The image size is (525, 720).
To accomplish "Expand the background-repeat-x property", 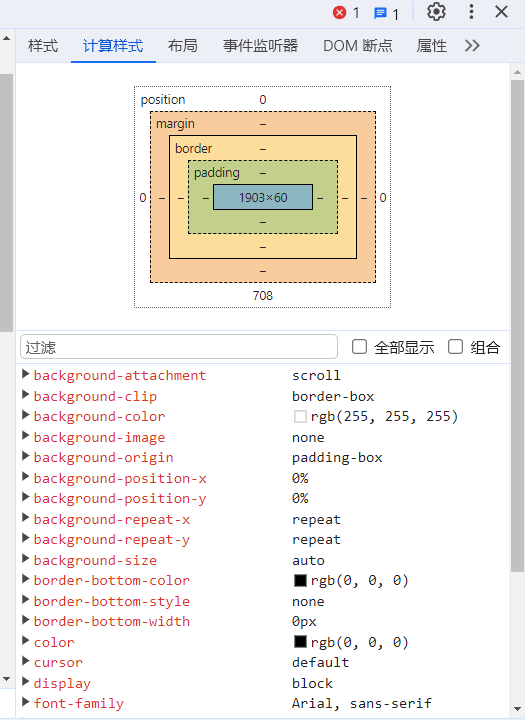I will pyautogui.click(x=26, y=518).
